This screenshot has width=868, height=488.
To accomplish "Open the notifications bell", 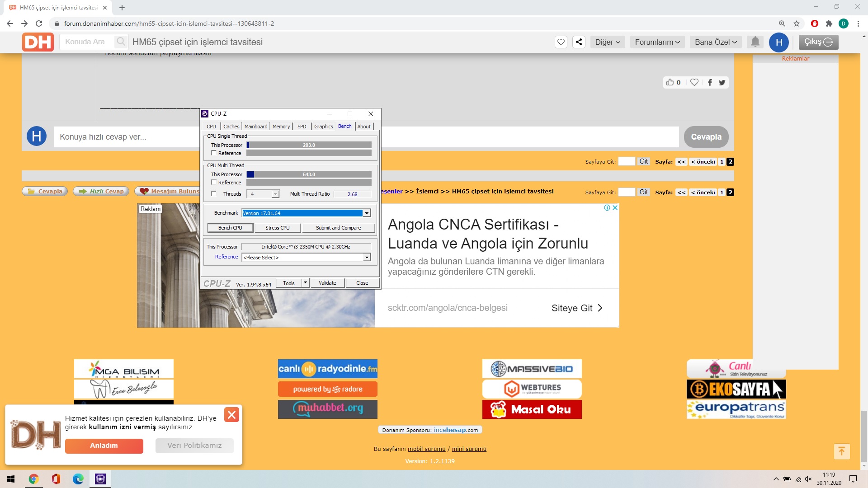I will point(755,42).
